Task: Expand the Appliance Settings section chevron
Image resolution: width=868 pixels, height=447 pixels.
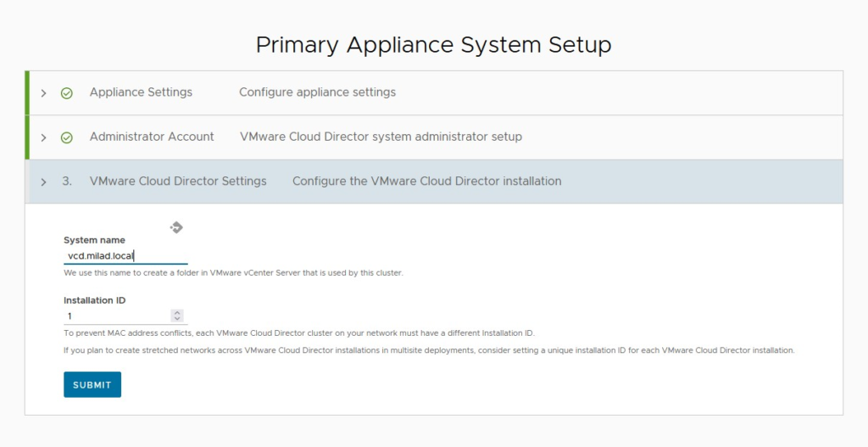Action: click(44, 93)
